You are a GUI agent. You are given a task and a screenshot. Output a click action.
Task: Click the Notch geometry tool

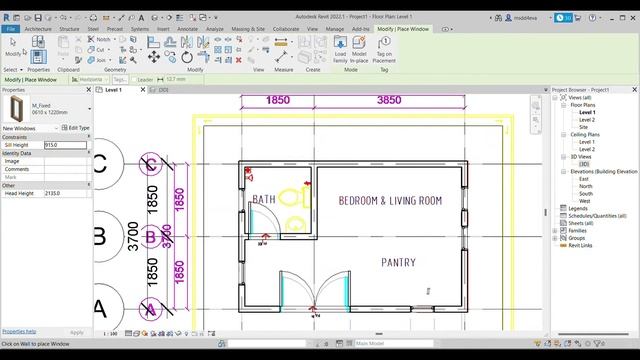[x=100, y=39]
